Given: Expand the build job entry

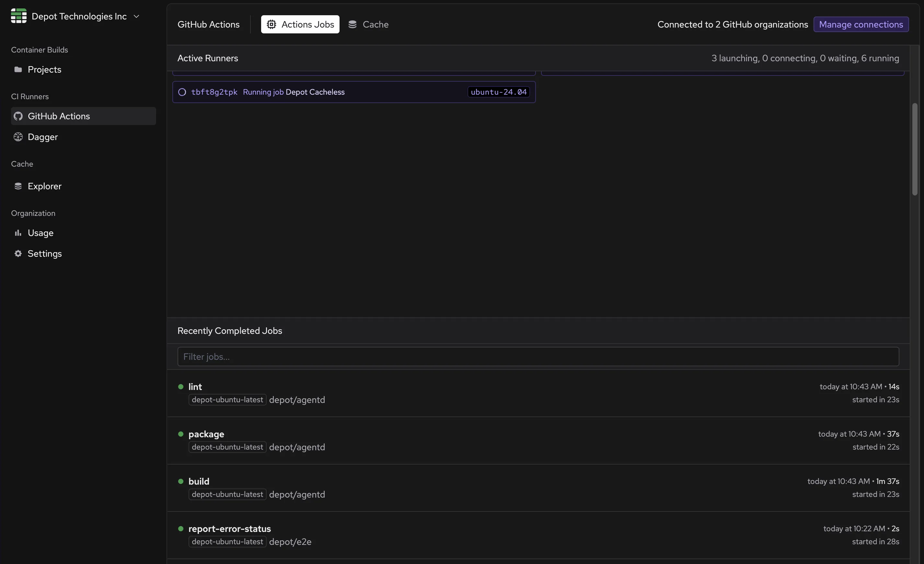Looking at the screenshot, I should [199, 481].
